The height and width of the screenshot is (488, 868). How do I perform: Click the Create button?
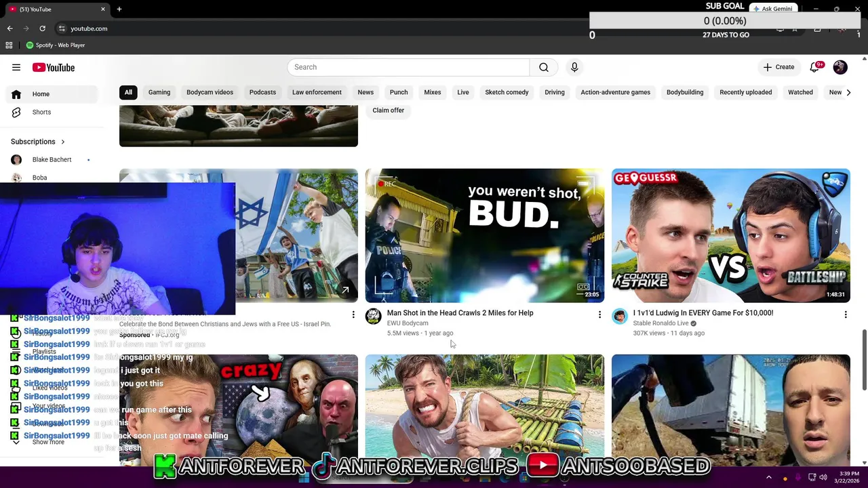pos(778,67)
